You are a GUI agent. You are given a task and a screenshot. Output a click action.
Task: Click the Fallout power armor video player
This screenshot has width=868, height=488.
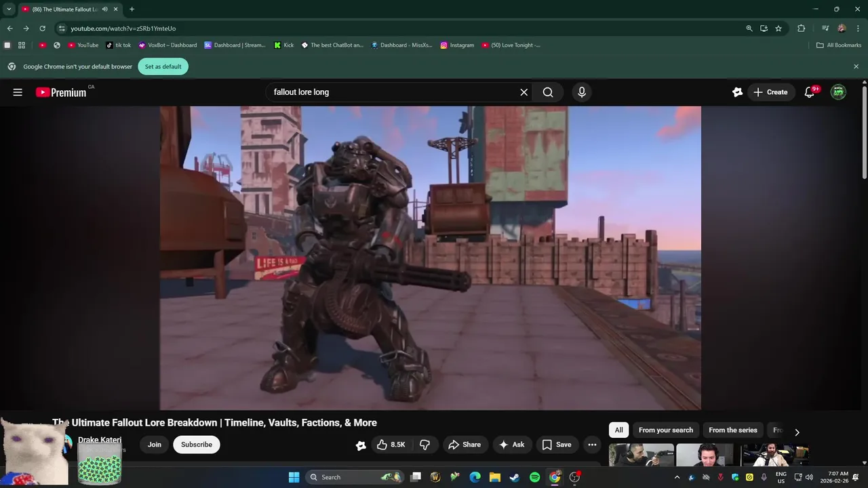[431, 258]
